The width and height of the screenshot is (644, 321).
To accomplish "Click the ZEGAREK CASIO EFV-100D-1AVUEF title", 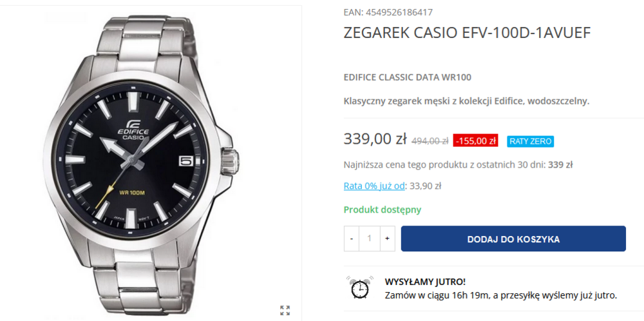I will 467,34.
